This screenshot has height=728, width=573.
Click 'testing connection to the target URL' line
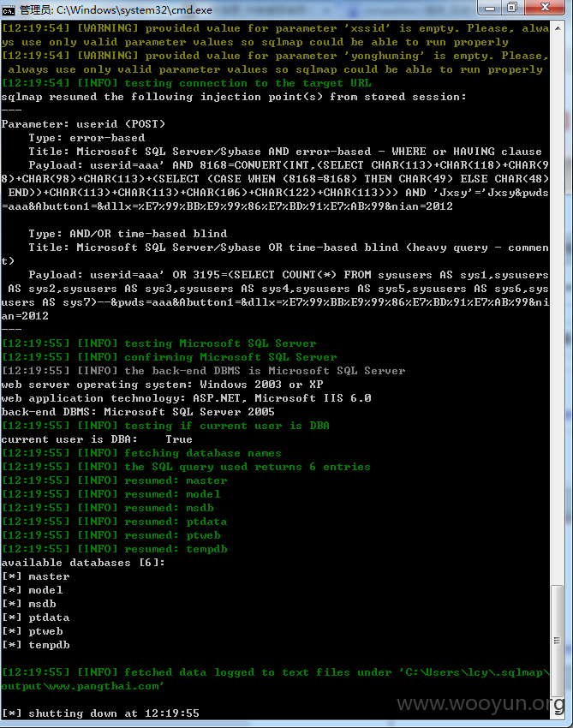coord(187,83)
